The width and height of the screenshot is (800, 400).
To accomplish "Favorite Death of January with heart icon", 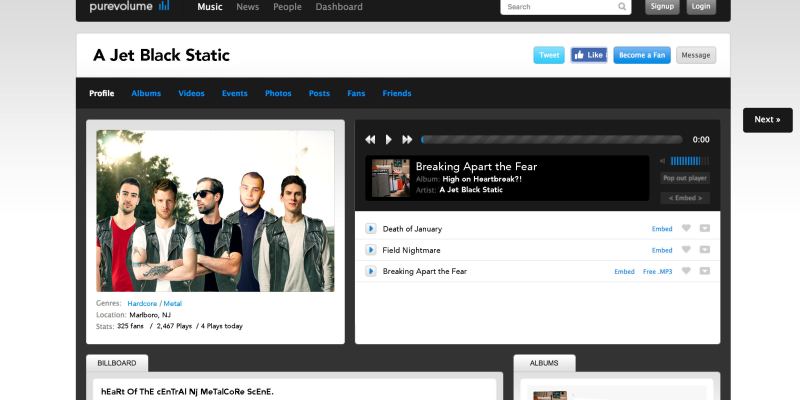I will [x=686, y=228].
